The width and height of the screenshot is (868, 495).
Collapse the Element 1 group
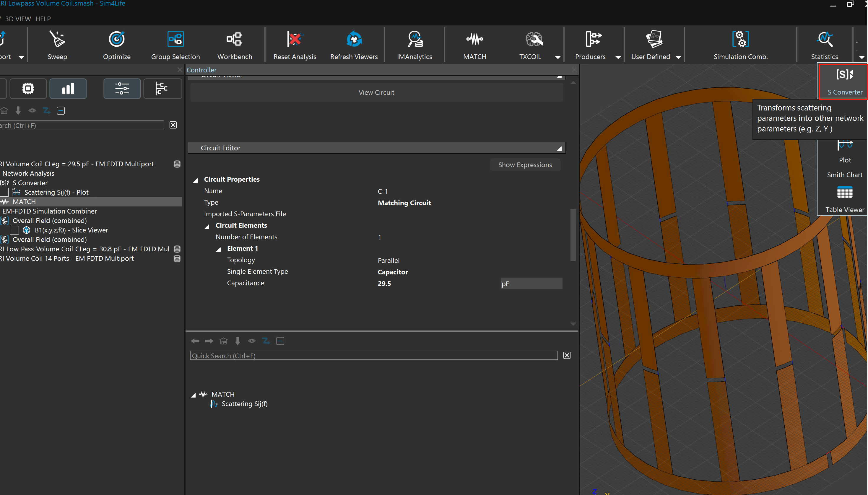coord(219,249)
